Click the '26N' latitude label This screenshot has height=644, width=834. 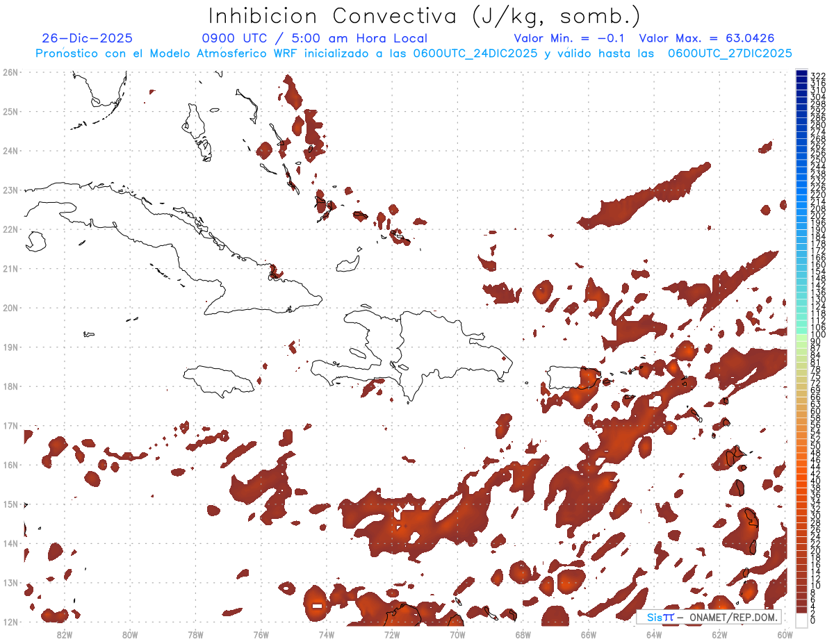tap(10, 72)
